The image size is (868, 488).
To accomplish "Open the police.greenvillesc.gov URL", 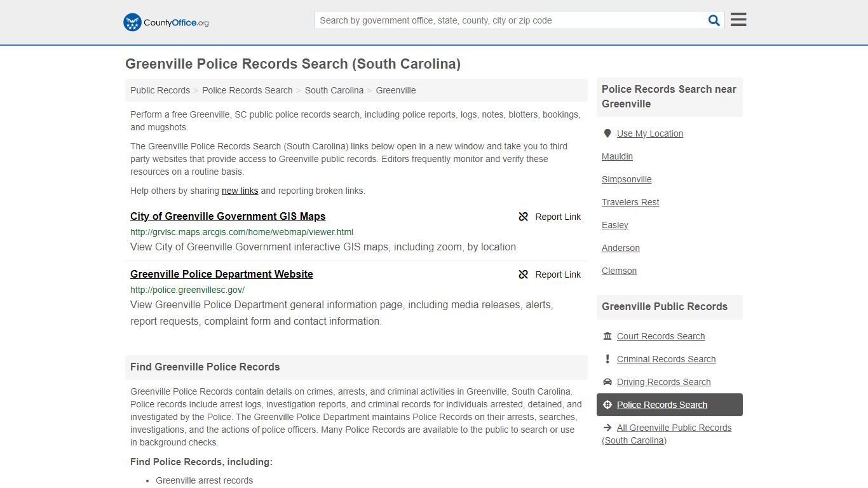I will pyautogui.click(x=187, y=290).
